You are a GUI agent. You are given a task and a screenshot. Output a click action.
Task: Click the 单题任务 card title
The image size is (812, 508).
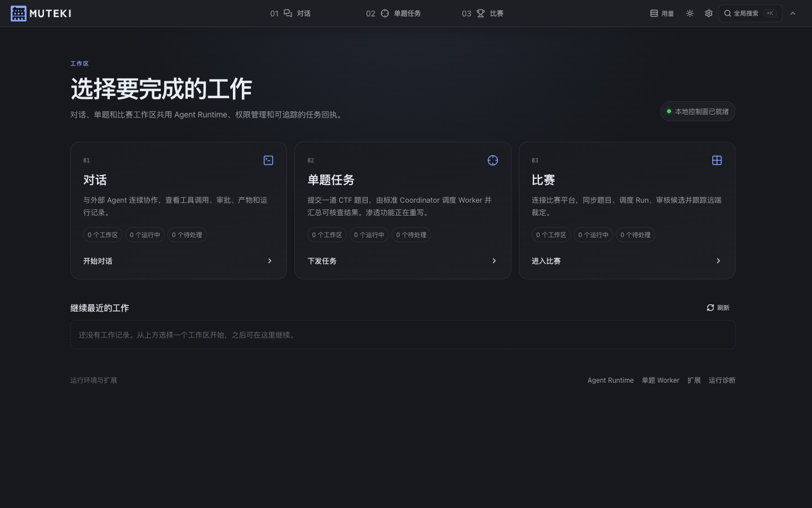click(331, 180)
